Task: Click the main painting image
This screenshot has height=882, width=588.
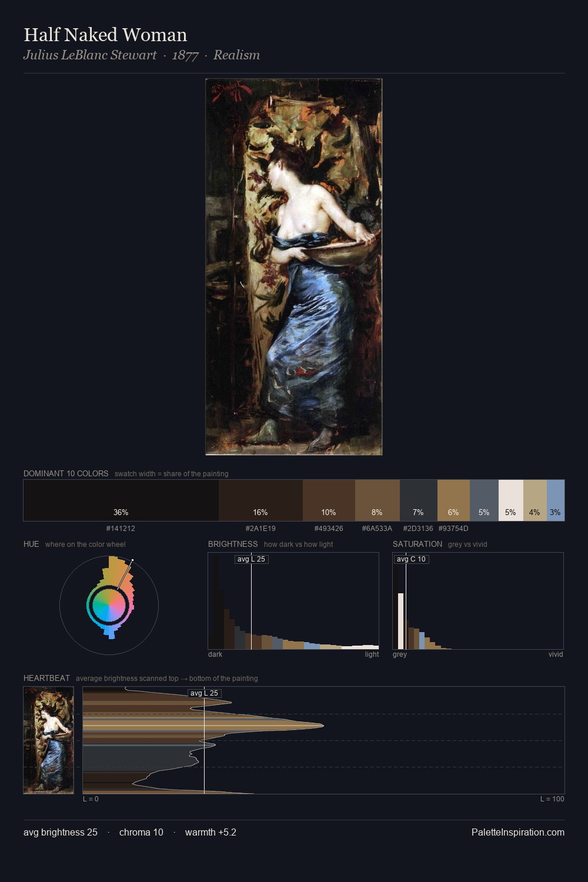Action: (x=294, y=266)
